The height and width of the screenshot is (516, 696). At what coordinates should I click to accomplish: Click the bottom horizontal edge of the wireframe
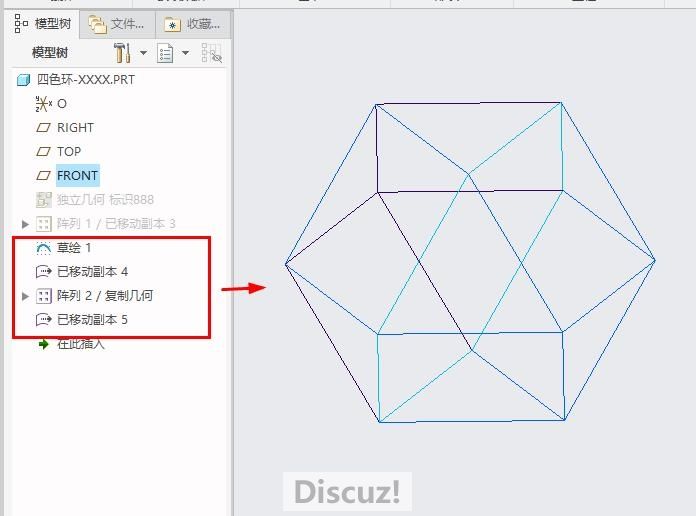point(471,421)
